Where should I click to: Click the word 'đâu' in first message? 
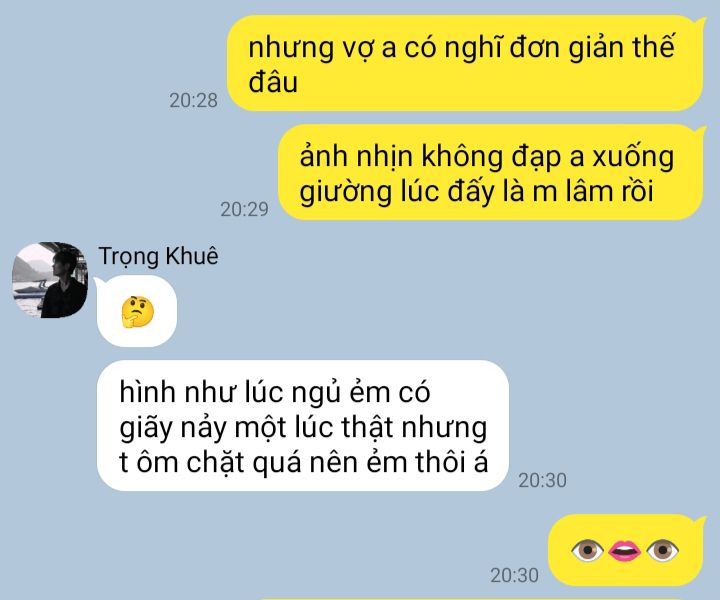(x=273, y=82)
